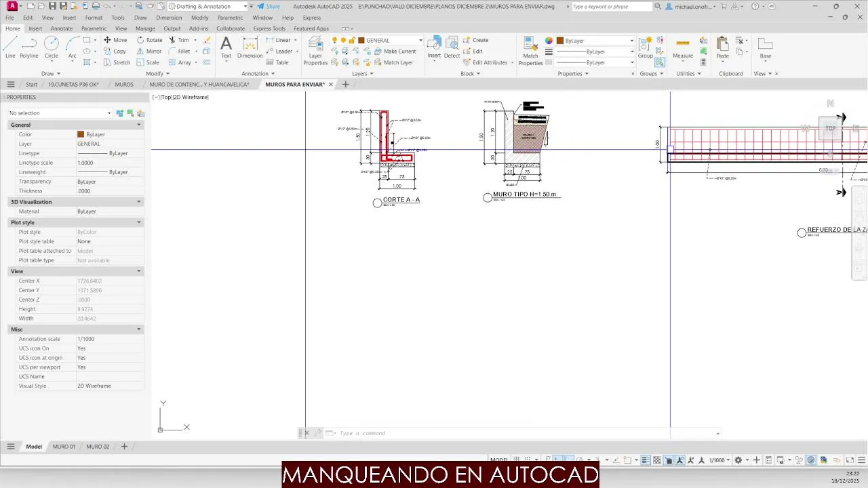The image size is (868, 488).
Task: Activate the Rotate command
Action: point(149,40)
